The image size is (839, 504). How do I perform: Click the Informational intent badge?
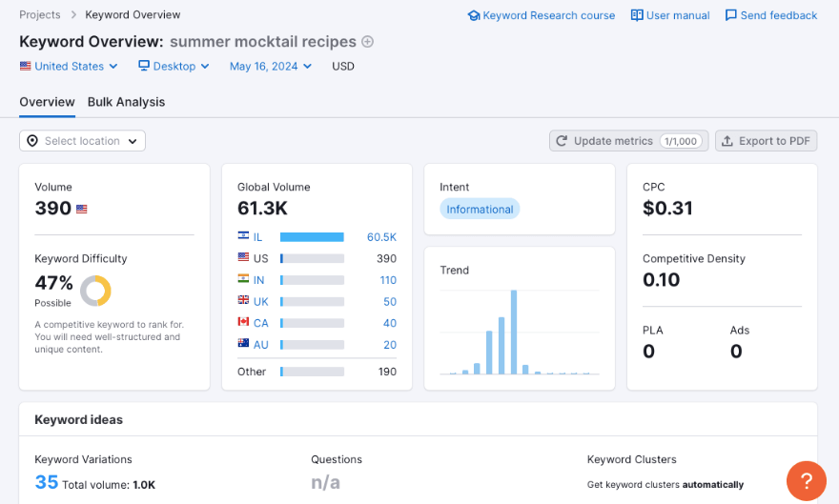480,210
